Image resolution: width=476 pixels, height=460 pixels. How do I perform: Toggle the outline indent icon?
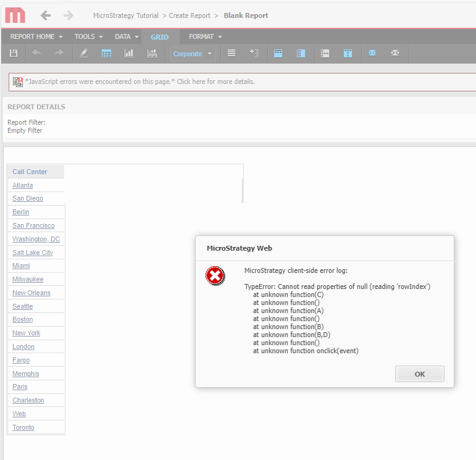[x=254, y=54]
